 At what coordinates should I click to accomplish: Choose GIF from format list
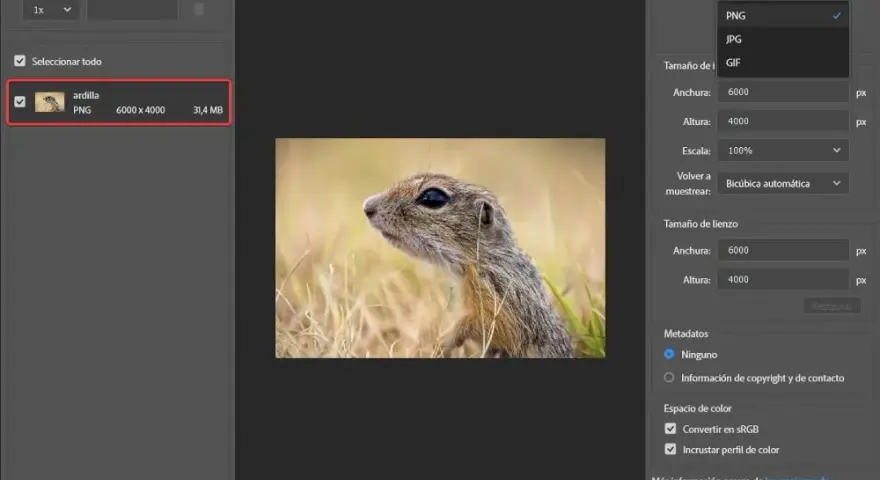pos(783,62)
